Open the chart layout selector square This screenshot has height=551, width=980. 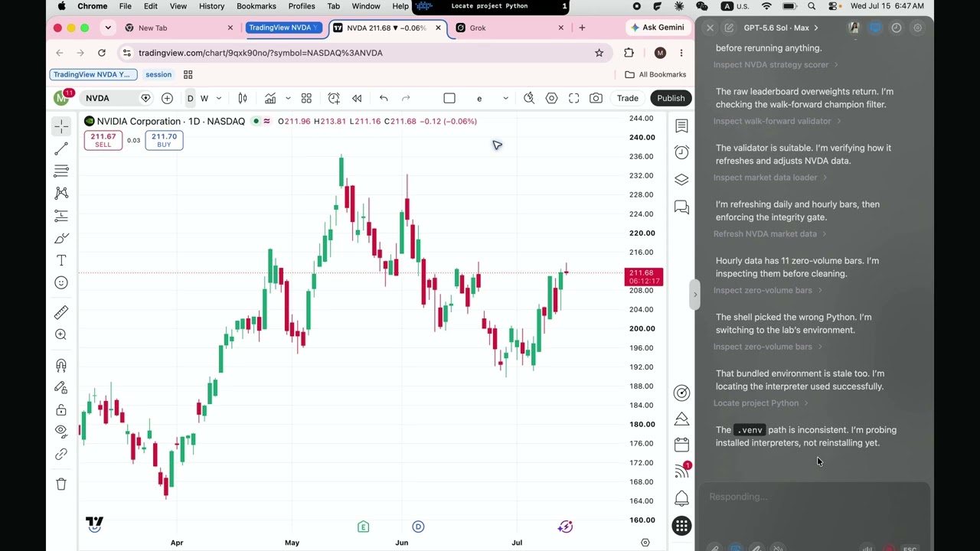point(449,98)
